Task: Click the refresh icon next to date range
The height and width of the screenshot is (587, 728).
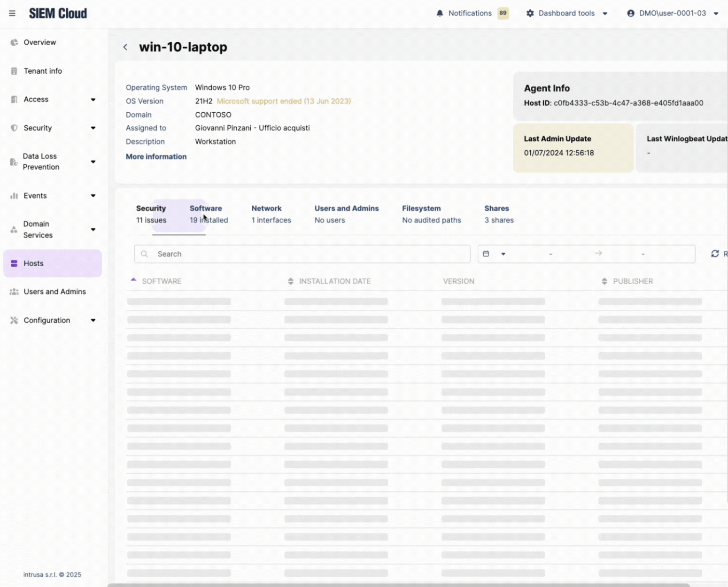Action: coord(715,254)
